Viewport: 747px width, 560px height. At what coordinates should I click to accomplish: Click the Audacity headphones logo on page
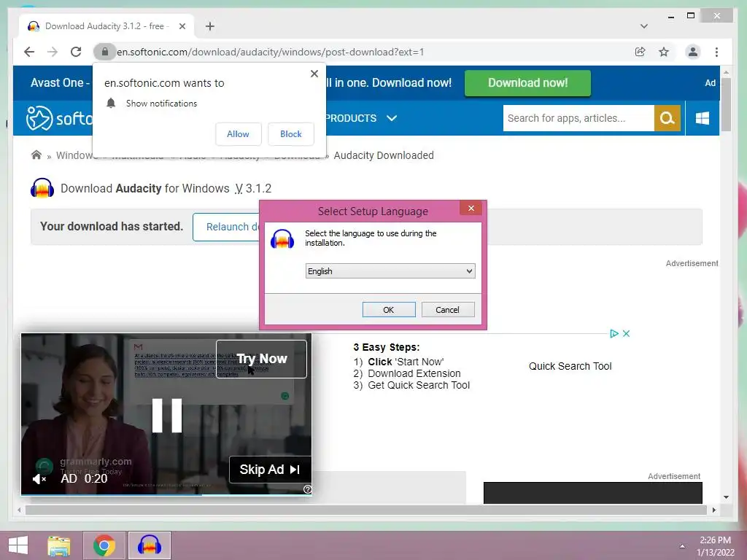(x=42, y=188)
